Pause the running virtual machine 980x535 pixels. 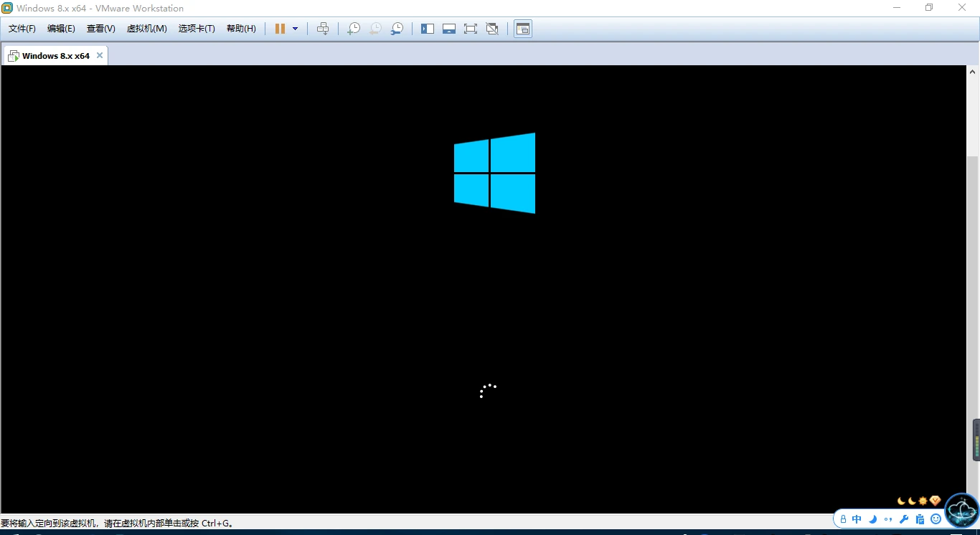click(x=280, y=29)
